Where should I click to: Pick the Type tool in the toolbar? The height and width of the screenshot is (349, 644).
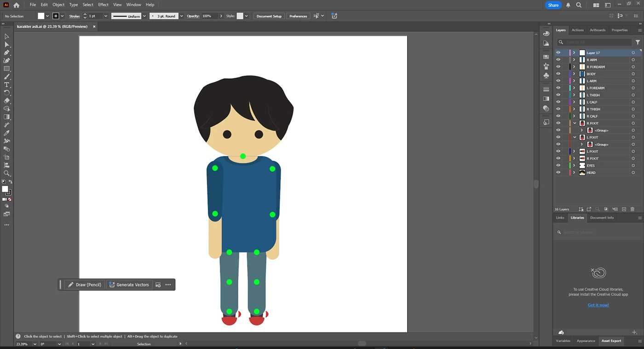pyautogui.click(x=7, y=85)
